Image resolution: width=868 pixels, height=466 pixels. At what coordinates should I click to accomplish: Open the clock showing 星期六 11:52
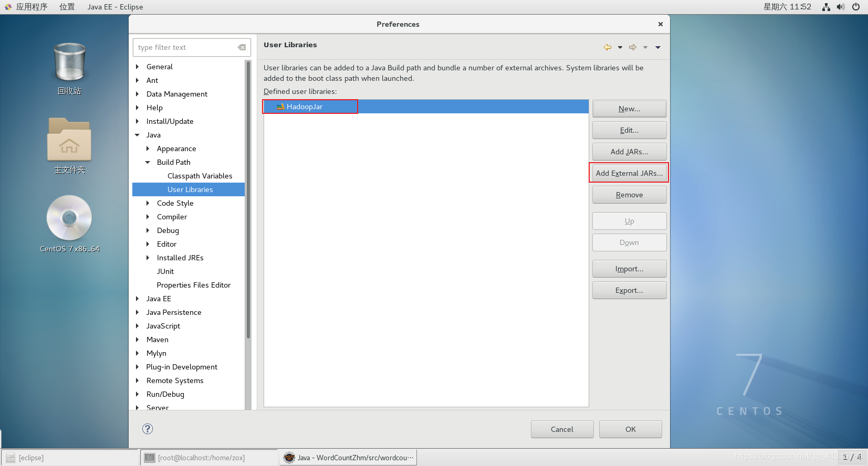[787, 7]
